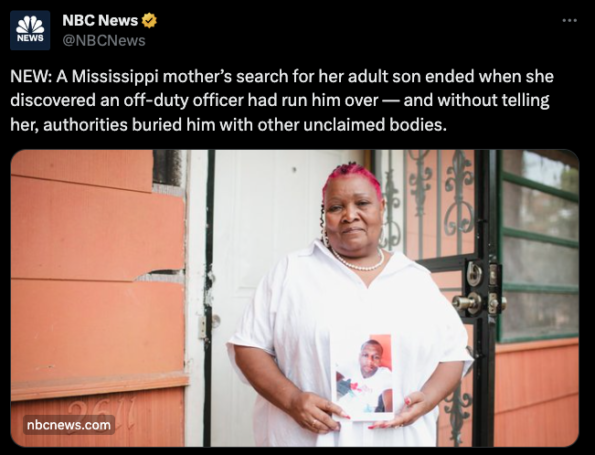This screenshot has width=595, height=455.
Task: Select the "NEW:" word in the tweet
Action: coord(31,77)
